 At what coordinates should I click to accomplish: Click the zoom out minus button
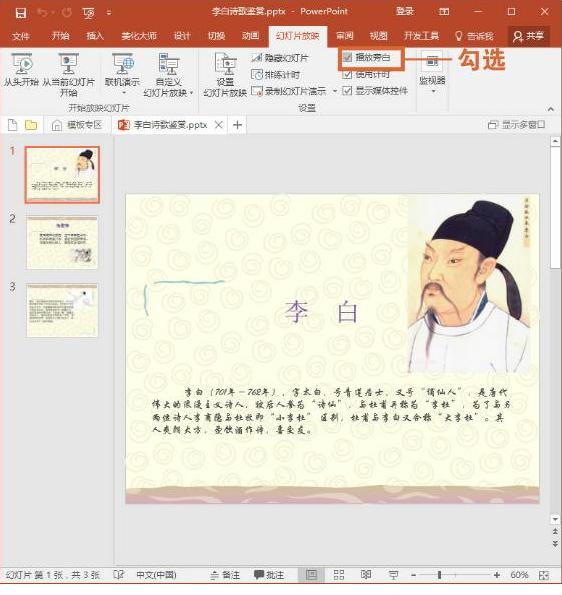coord(413,575)
